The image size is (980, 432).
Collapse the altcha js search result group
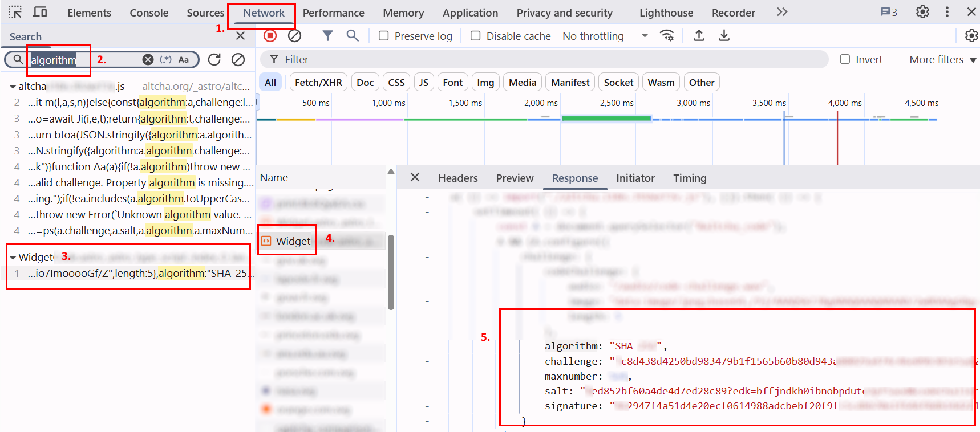click(13, 87)
